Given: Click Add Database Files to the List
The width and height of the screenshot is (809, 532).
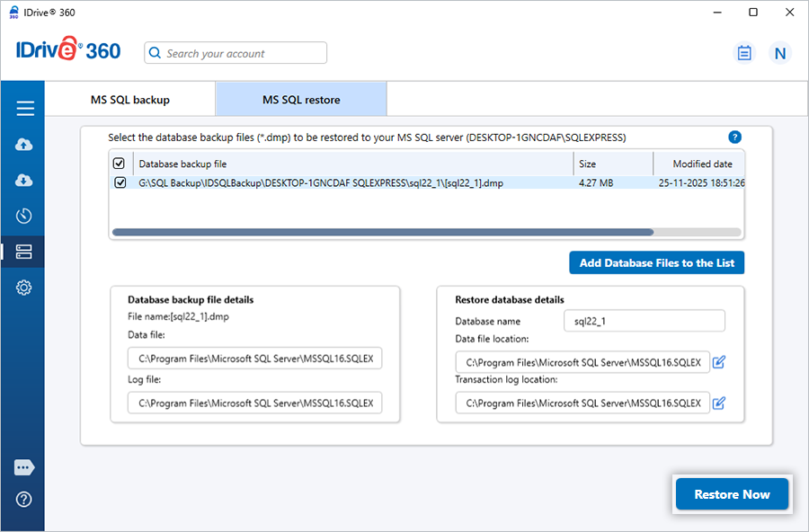Looking at the screenshot, I should (x=656, y=263).
